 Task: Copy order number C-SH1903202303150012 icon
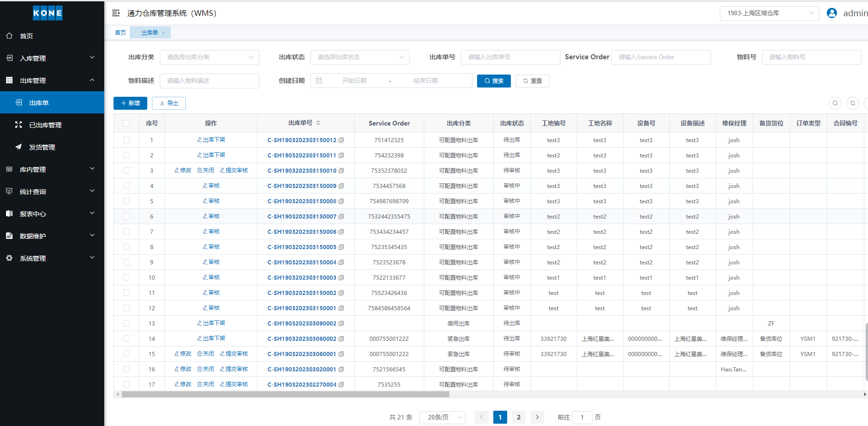pos(341,140)
